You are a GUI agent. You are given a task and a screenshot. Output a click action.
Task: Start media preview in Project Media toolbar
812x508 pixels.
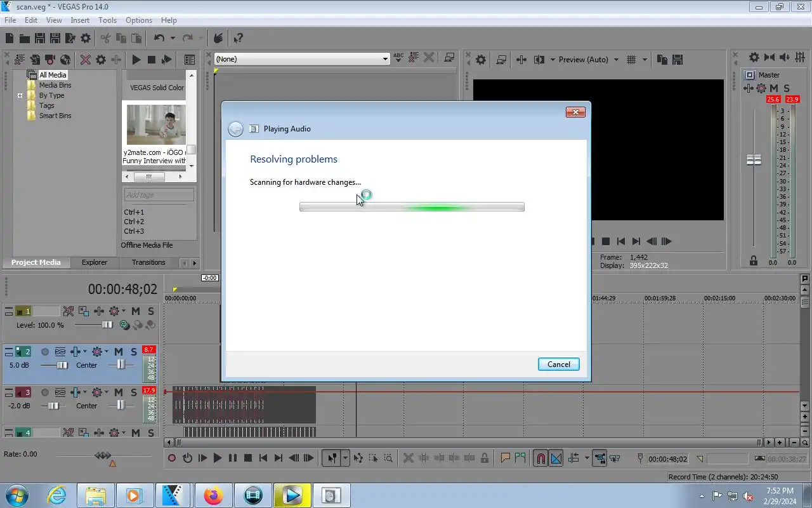point(136,59)
